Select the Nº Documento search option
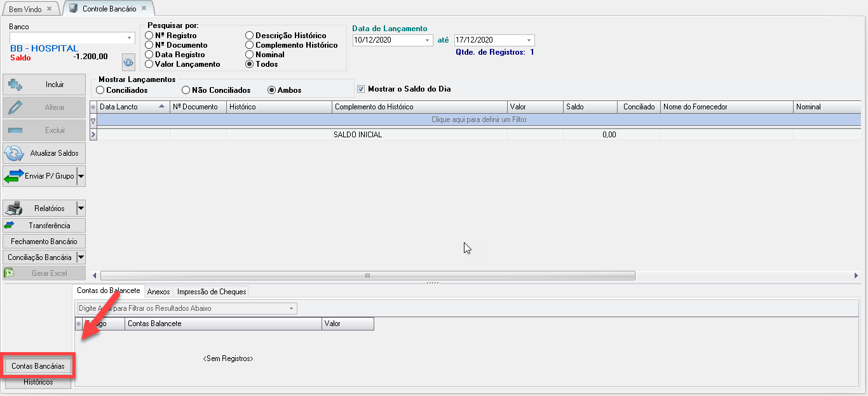This screenshot has width=868, height=396. [x=149, y=45]
